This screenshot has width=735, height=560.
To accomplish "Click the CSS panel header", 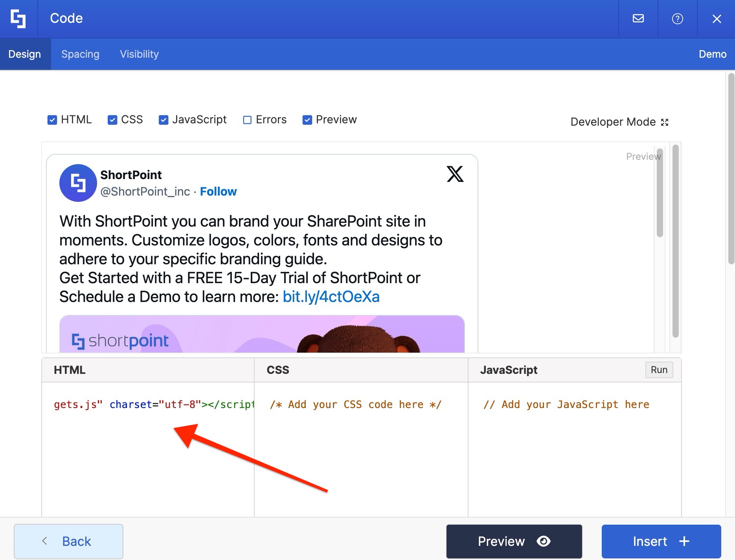I will 361,370.
